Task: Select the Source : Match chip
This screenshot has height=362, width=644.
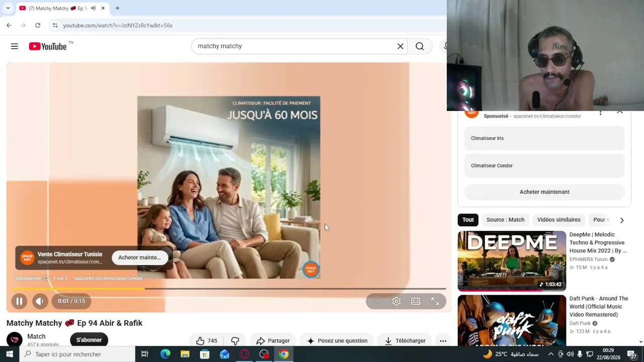Action: [x=505, y=220]
